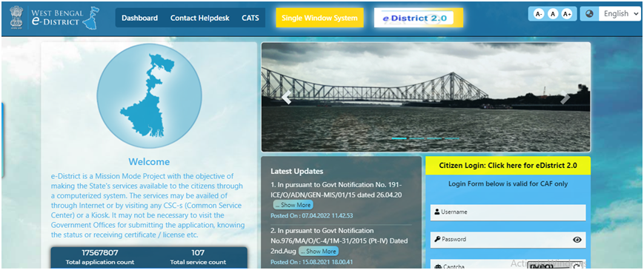This screenshot has height=270, width=644.
Task: Expand first update with Show More
Action: pos(293,205)
